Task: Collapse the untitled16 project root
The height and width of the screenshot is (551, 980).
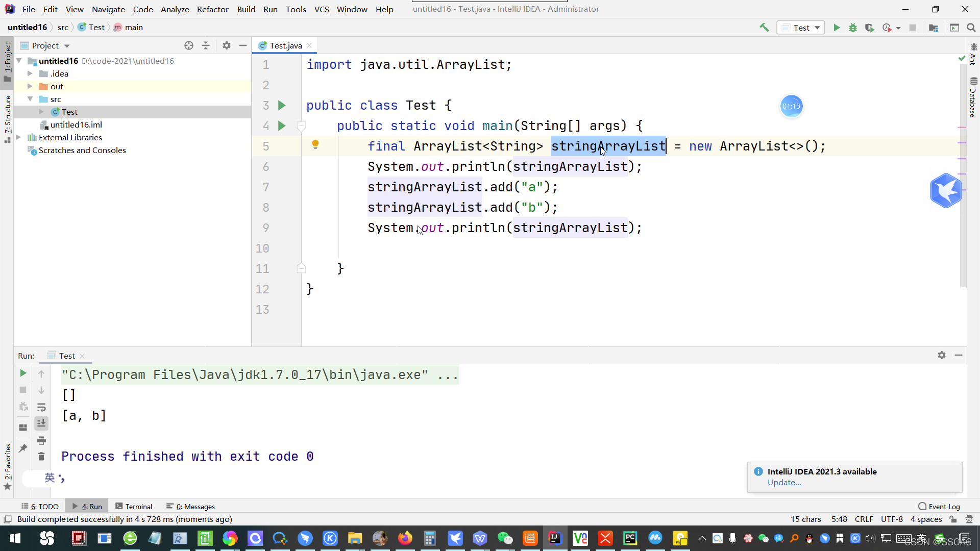Action: [19, 61]
